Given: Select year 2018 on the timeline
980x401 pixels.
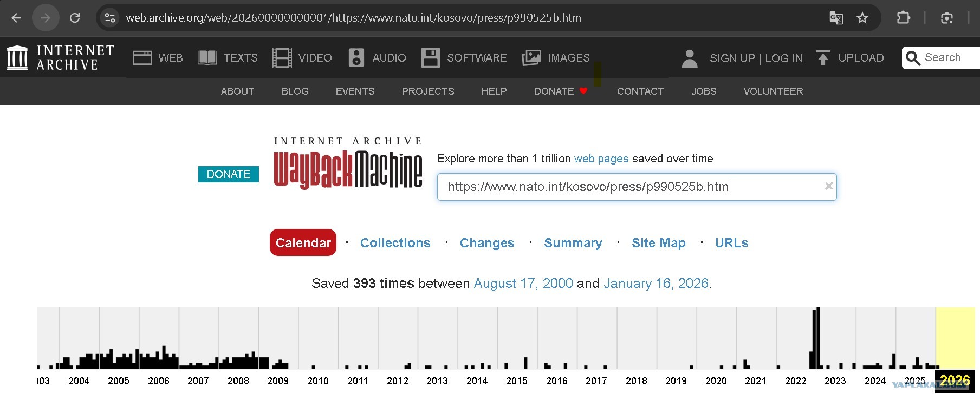Looking at the screenshot, I should (637, 381).
